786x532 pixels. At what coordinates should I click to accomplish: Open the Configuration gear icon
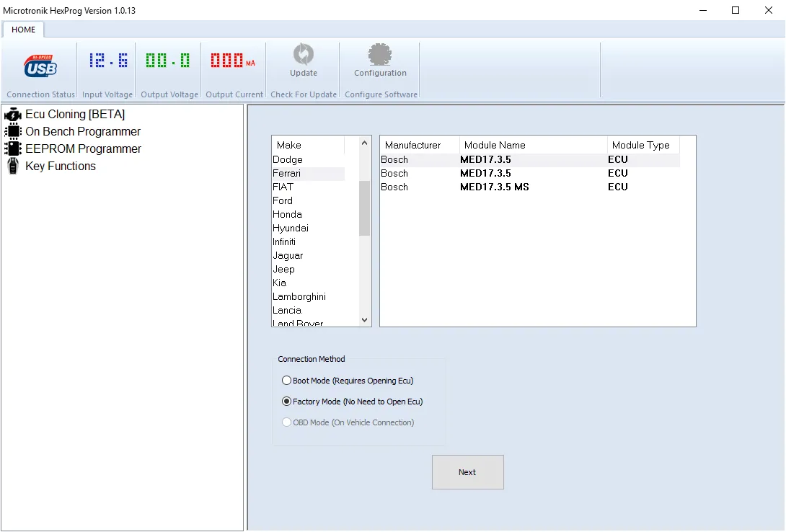(380, 54)
